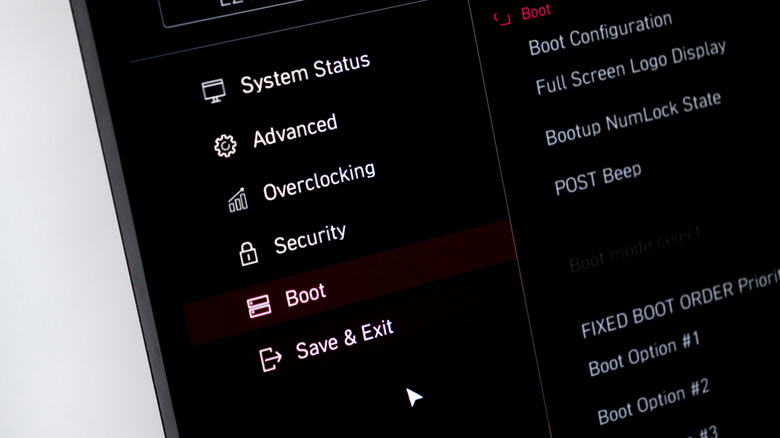This screenshot has height=438, width=780.
Task: Select Boot Option #1
Action: click(x=644, y=354)
